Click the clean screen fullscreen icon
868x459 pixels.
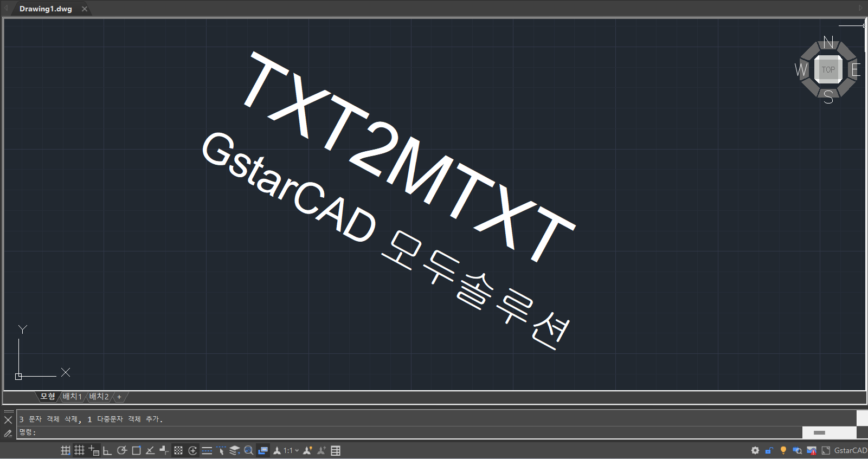click(x=826, y=450)
